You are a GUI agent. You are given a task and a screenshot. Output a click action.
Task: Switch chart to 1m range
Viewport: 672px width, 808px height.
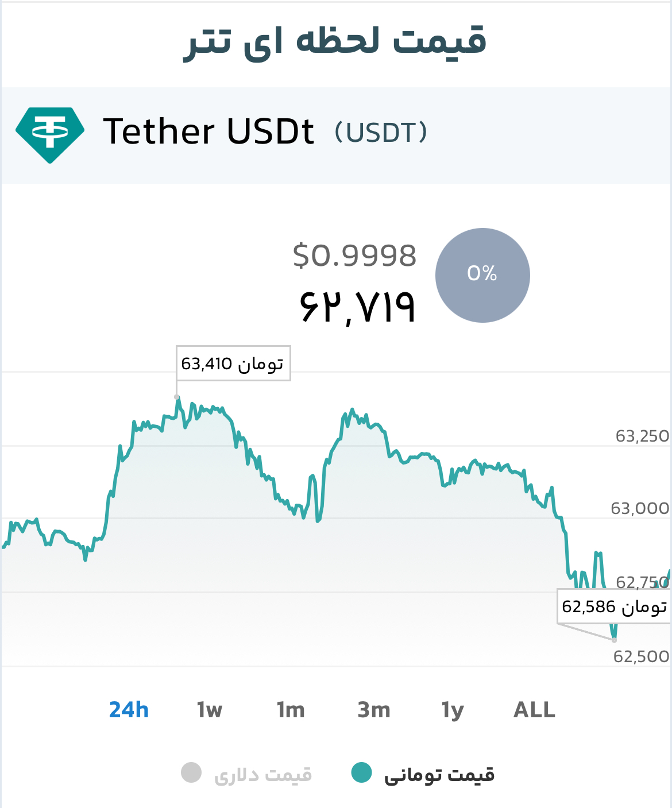tap(291, 710)
